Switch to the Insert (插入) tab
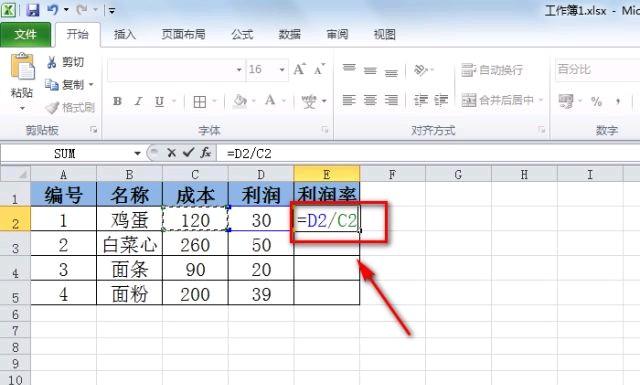This screenshot has width=640, height=385. pyautogui.click(x=125, y=34)
